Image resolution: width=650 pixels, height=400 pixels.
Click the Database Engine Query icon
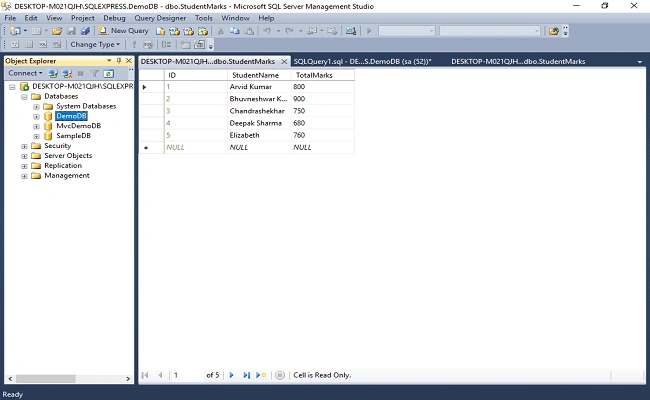point(160,31)
